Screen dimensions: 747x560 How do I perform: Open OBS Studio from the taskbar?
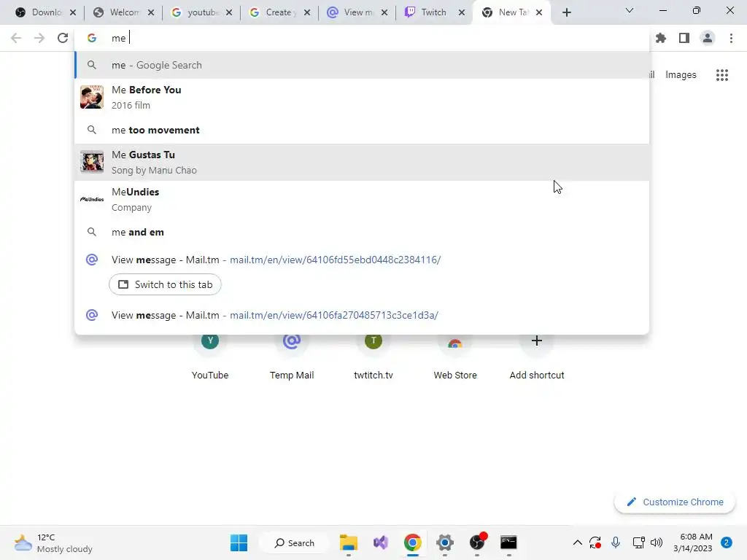pos(477,542)
